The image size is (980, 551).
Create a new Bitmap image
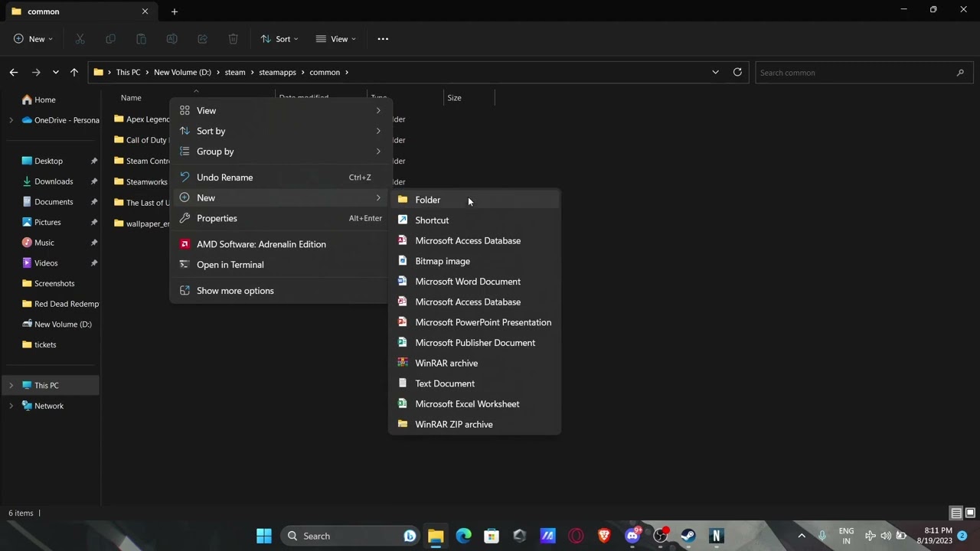pyautogui.click(x=475, y=261)
